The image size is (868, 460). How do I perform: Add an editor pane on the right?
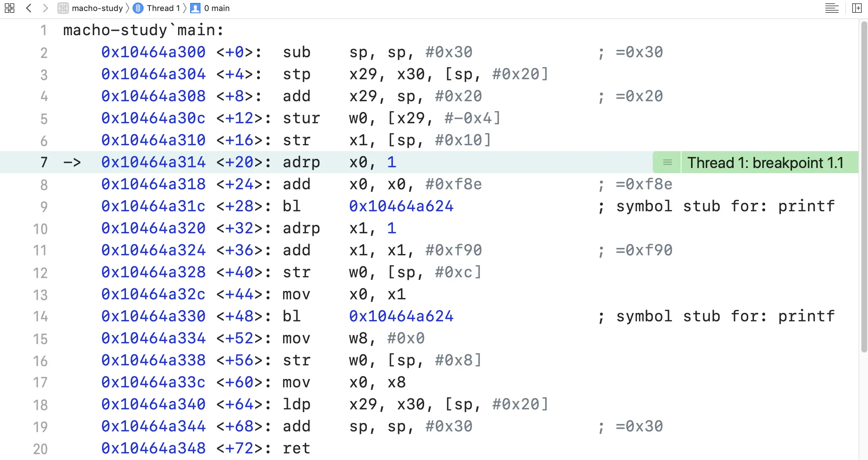tap(857, 8)
